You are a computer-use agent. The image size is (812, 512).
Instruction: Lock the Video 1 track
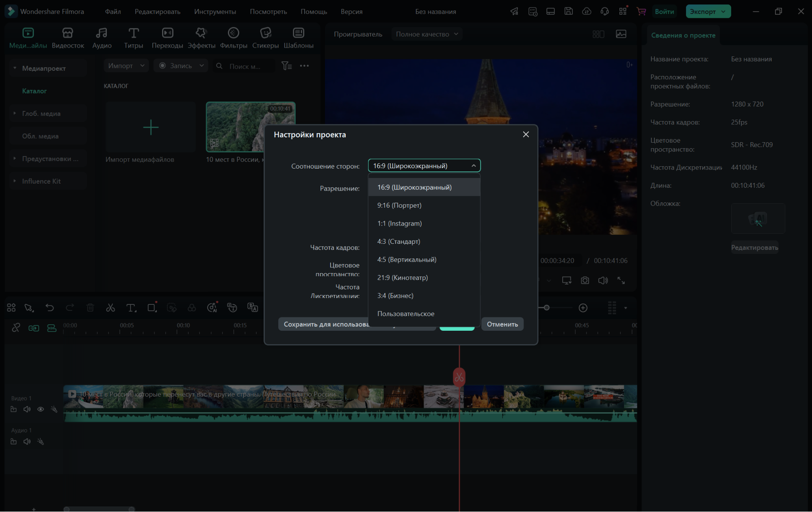pos(13,409)
